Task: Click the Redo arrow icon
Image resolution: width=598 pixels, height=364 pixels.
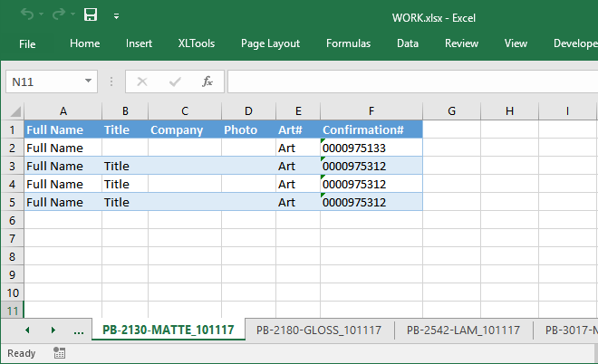Action: pyautogui.click(x=58, y=15)
